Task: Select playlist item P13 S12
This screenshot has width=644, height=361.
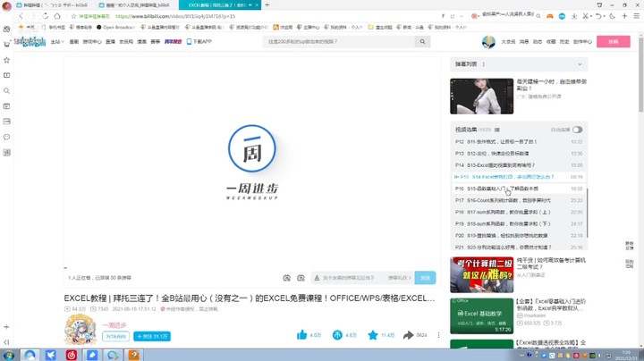Action: [519, 154]
